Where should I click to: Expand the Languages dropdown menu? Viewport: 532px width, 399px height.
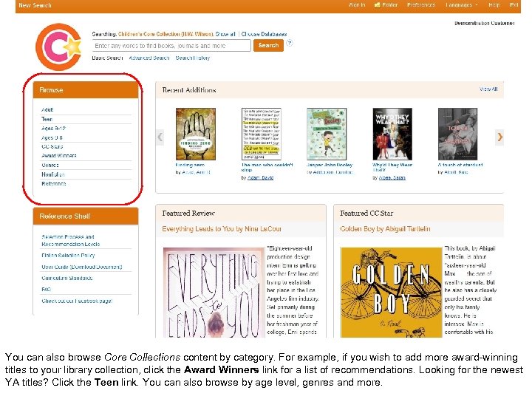[x=461, y=5]
